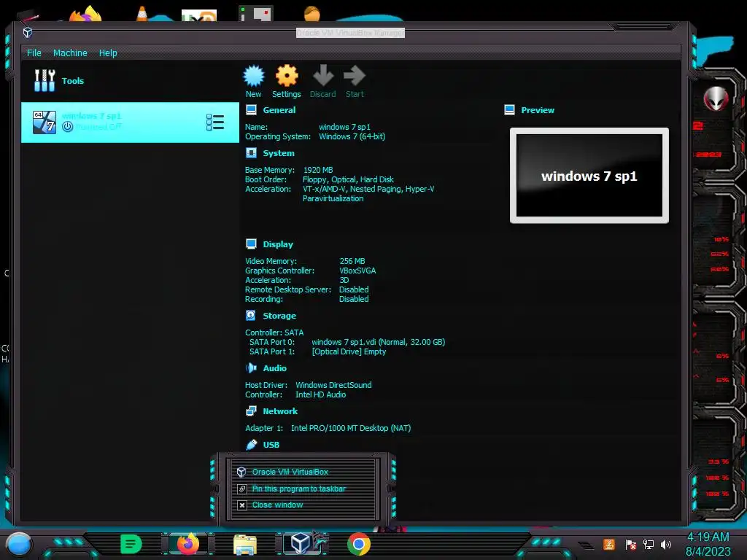The height and width of the screenshot is (560, 747).
Task: Click the Storage section disk icon
Action: (251, 315)
